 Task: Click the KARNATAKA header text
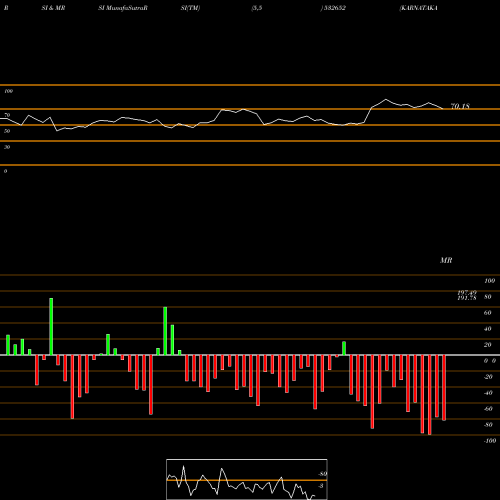click(418, 8)
